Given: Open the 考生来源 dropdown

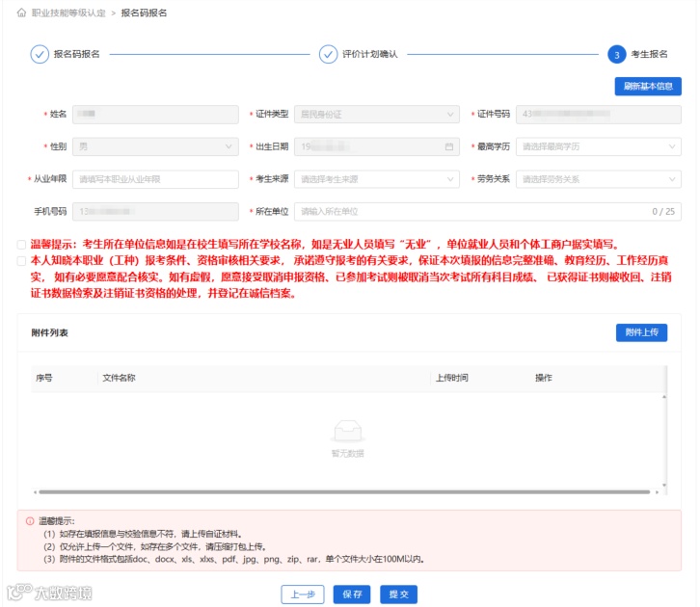Looking at the screenshot, I should [x=377, y=179].
